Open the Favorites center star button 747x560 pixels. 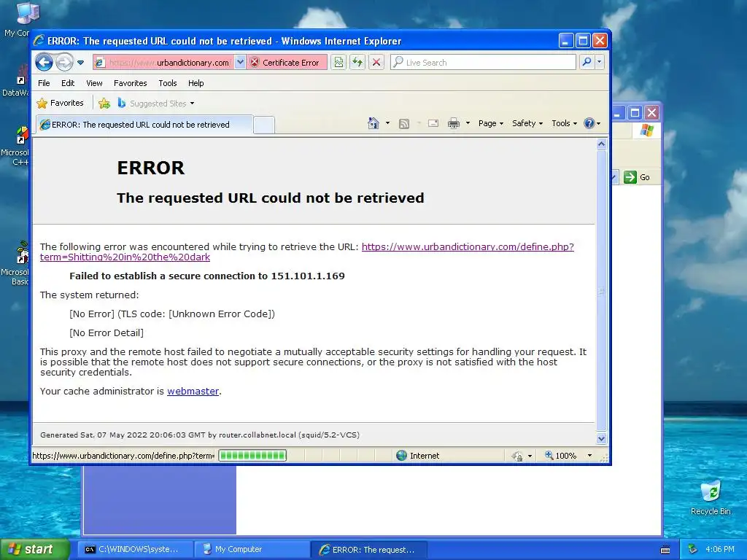[61, 103]
